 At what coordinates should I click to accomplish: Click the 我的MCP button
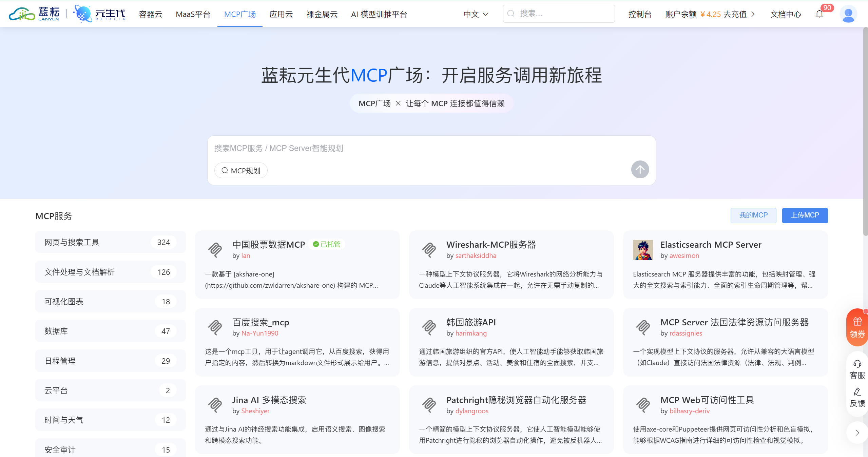[753, 215]
